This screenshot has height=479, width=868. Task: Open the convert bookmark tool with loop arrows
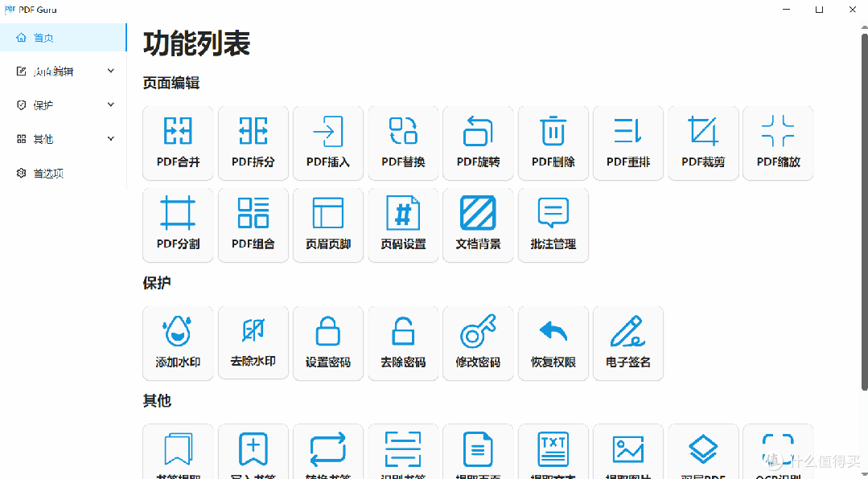[327, 452]
